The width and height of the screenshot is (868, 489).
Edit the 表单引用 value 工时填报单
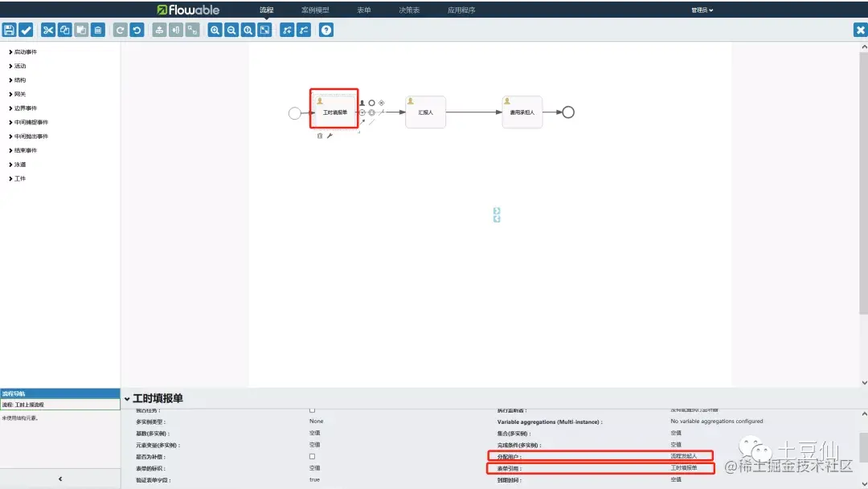684,468
